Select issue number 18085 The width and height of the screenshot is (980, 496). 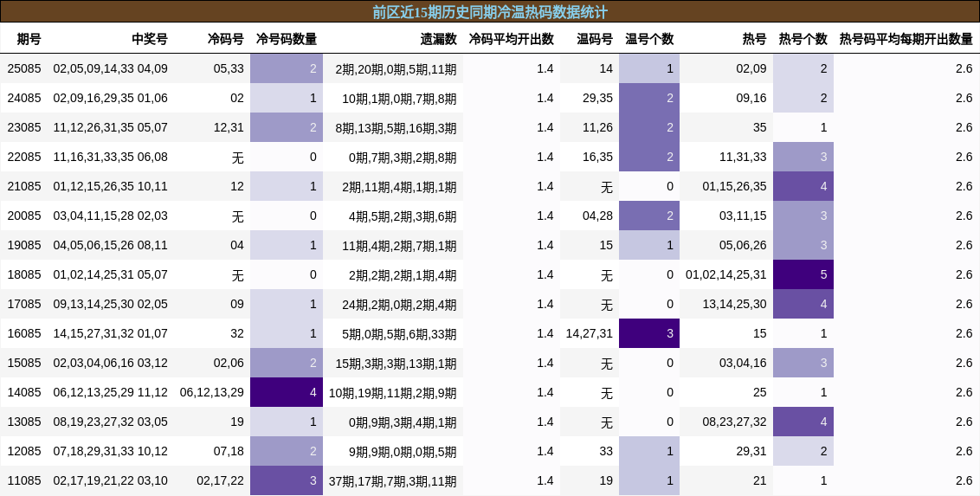point(24,274)
